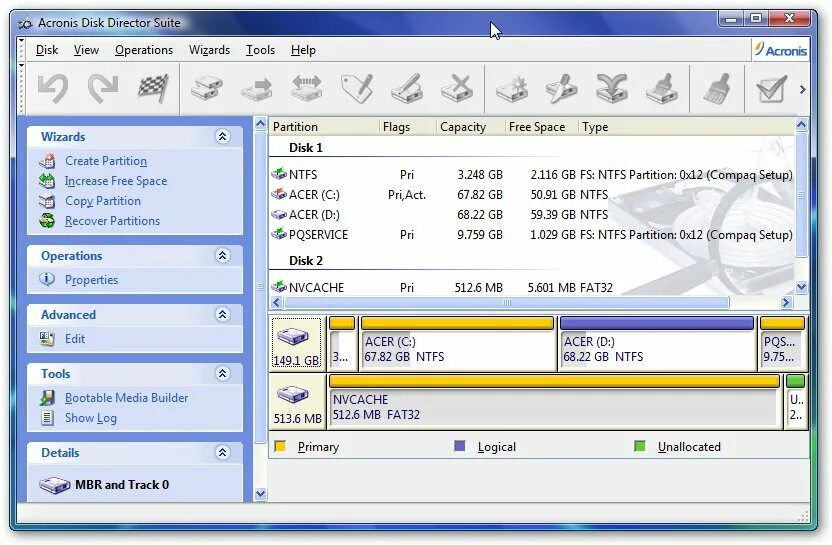Click the Edit icon under Advanced
The image size is (832, 545).
[x=47, y=339]
